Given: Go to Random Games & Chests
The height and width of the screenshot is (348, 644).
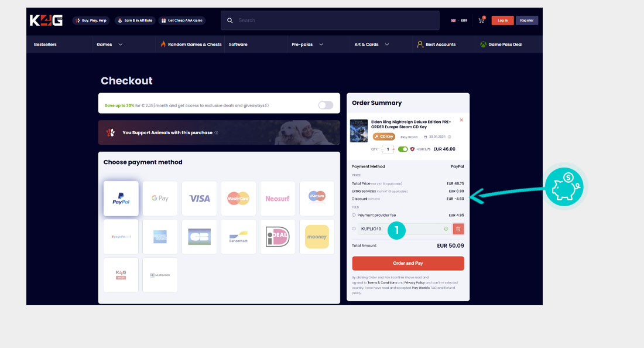Looking at the screenshot, I should tap(191, 45).
